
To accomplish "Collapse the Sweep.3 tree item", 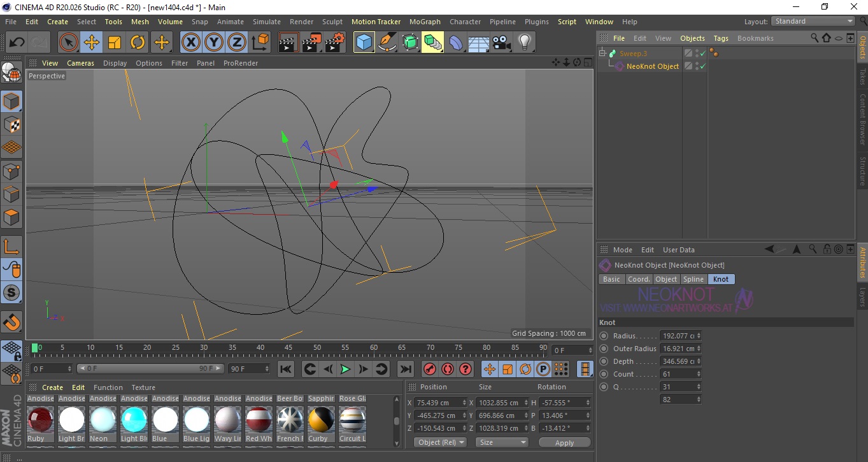I will [x=602, y=54].
